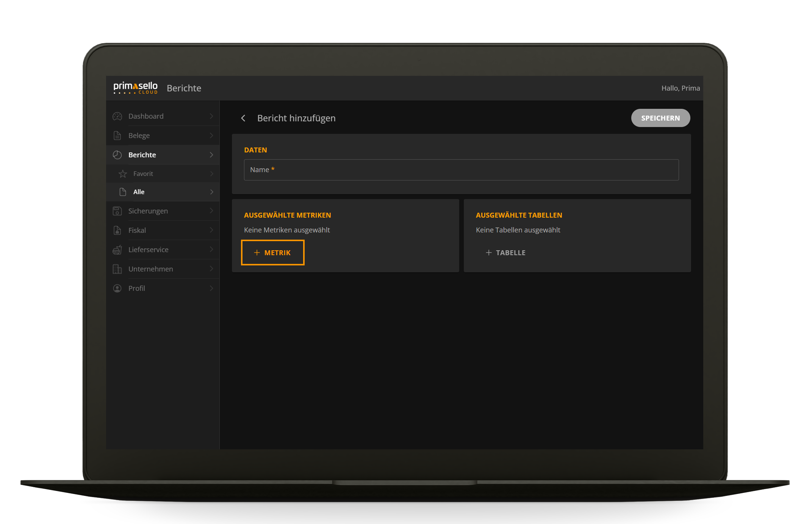Click the Profil user icon
This screenshot has height=524, width=812.
(117, 289)
